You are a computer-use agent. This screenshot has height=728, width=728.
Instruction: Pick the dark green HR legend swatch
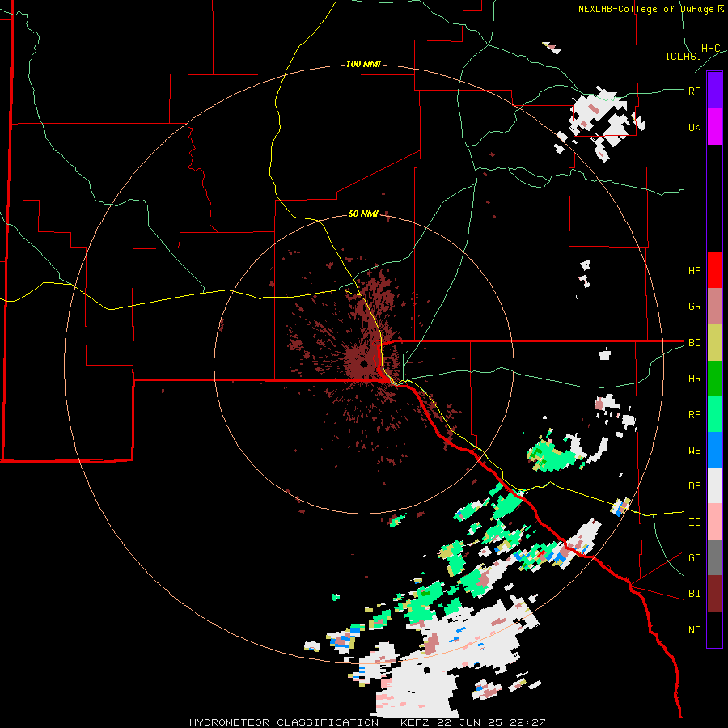click(x=714, y=379)
